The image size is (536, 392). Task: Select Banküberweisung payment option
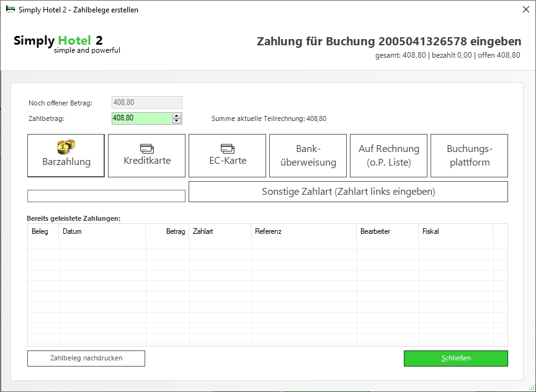308,156
